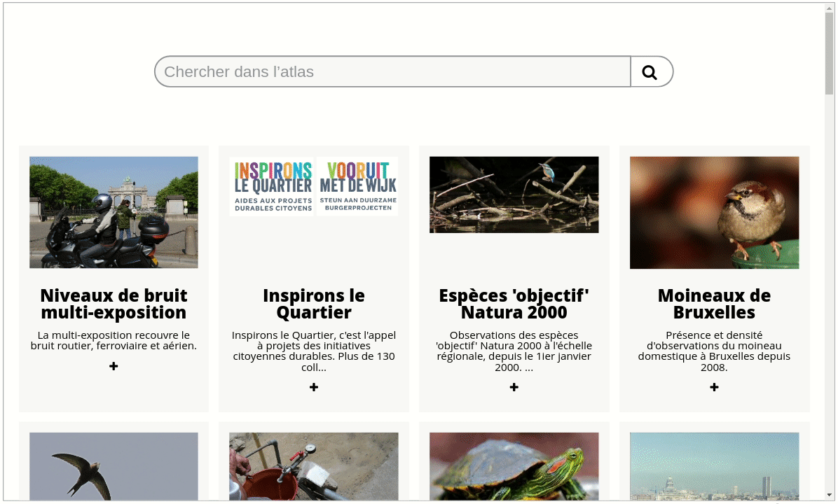Expand the Espèces 'objectif' Natura 2000 plus icon
Screen dimensions: 838x504
(514, 387)
